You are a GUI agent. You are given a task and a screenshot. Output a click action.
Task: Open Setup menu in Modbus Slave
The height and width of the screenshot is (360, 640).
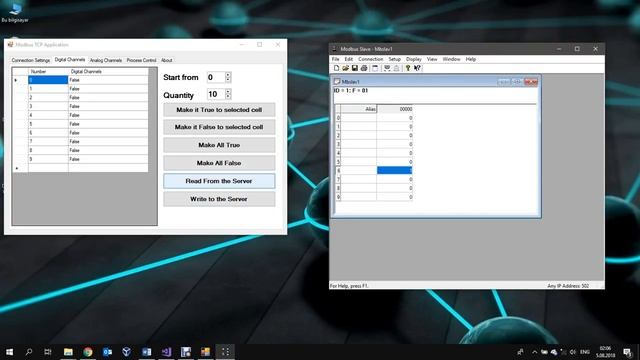(394, 59)
